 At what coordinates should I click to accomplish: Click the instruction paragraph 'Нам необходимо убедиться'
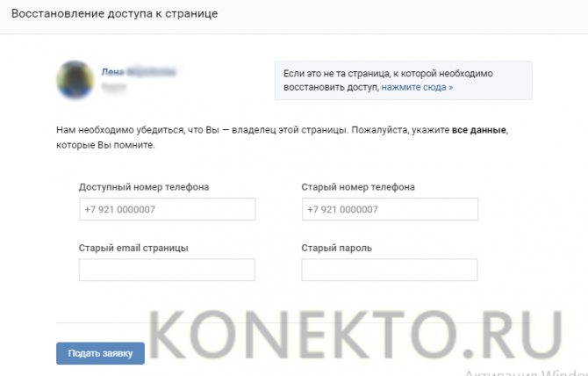[x=282, y=137]
